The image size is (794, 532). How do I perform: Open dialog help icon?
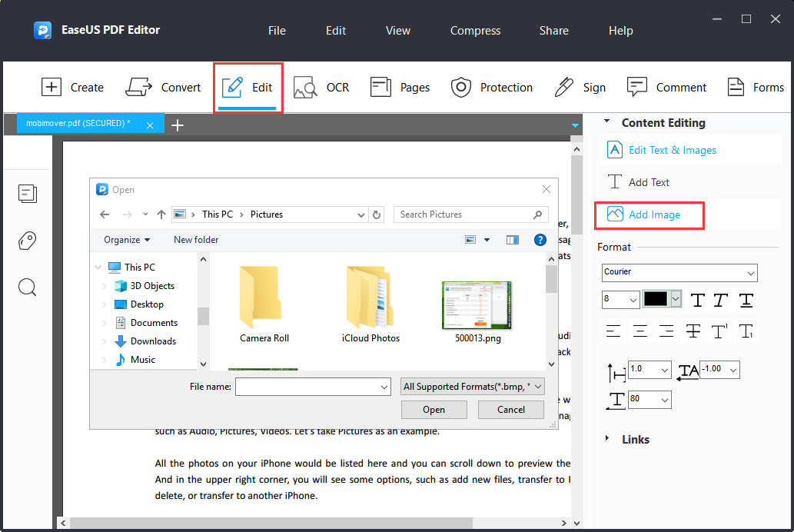540,240
